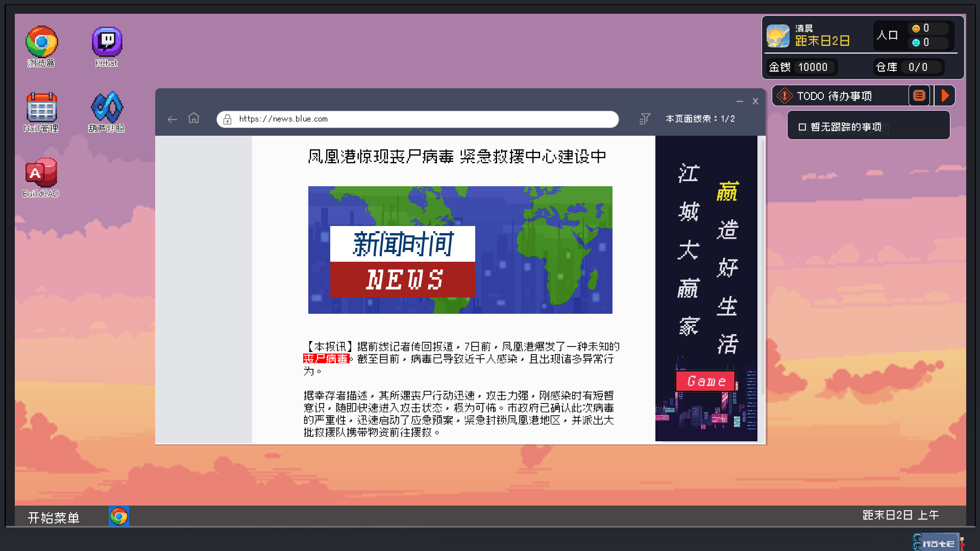This screenshot has height=551, width=980.
Task: Click the 本页面线索：1/2 clue counter
Action: (x=700, y=119)
